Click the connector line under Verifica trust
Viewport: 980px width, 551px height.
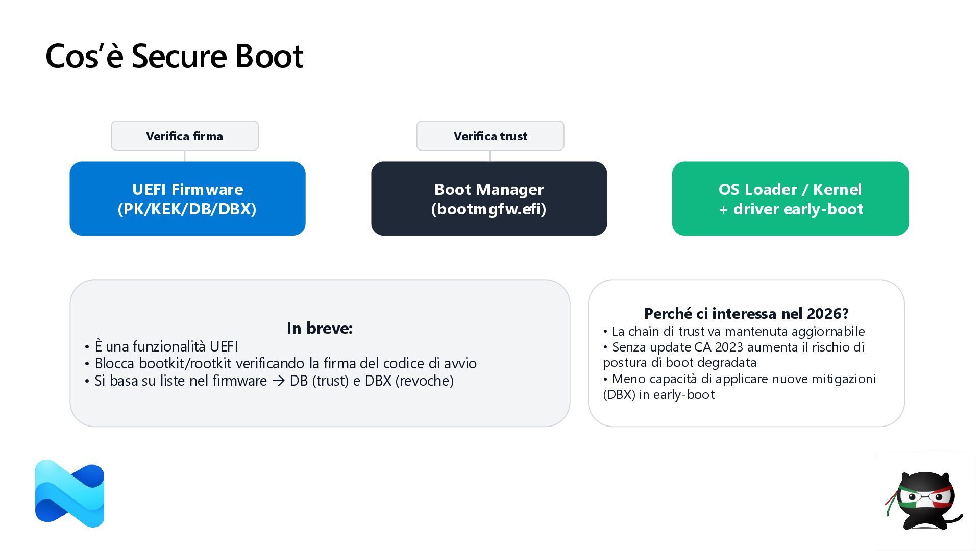point(490,156)
